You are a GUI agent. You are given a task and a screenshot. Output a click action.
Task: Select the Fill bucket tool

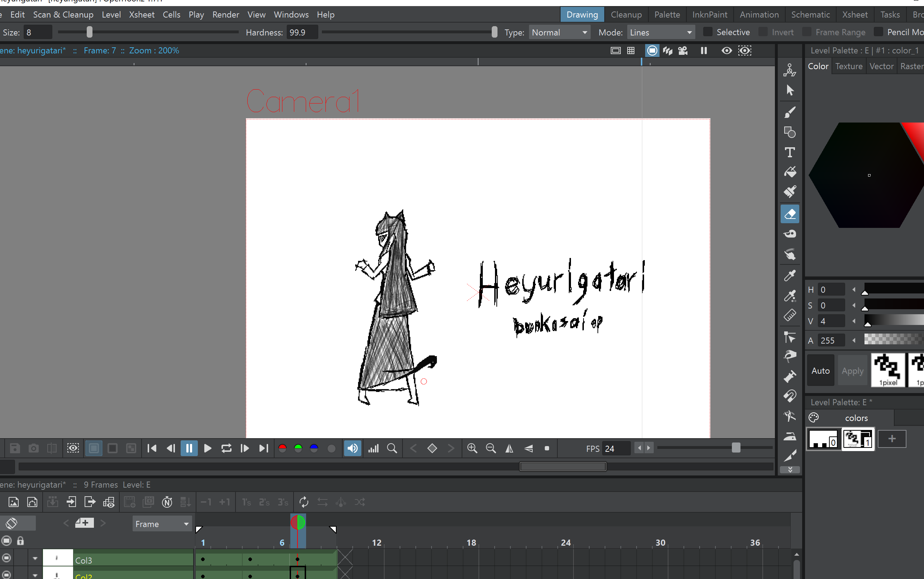790,172
